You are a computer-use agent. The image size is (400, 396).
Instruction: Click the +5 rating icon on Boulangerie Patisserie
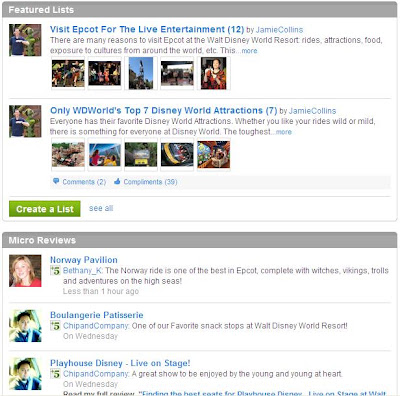[x=55, y=326]
